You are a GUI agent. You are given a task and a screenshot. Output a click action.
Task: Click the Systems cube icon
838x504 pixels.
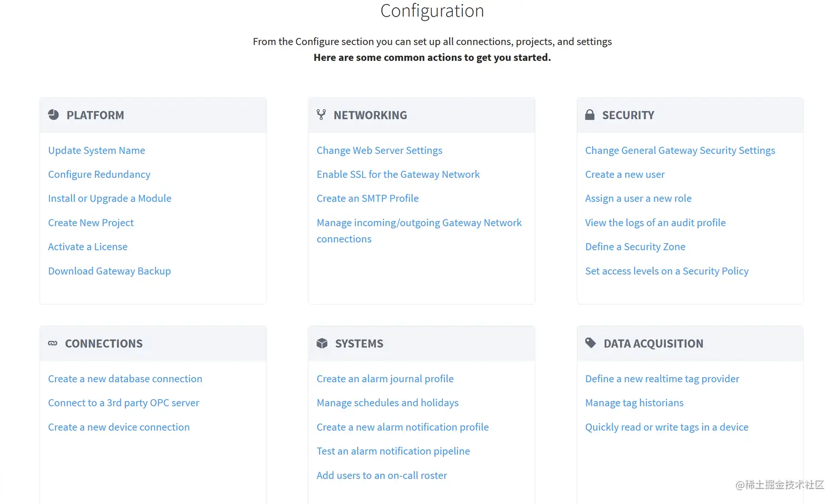click(x=322, y=343)
